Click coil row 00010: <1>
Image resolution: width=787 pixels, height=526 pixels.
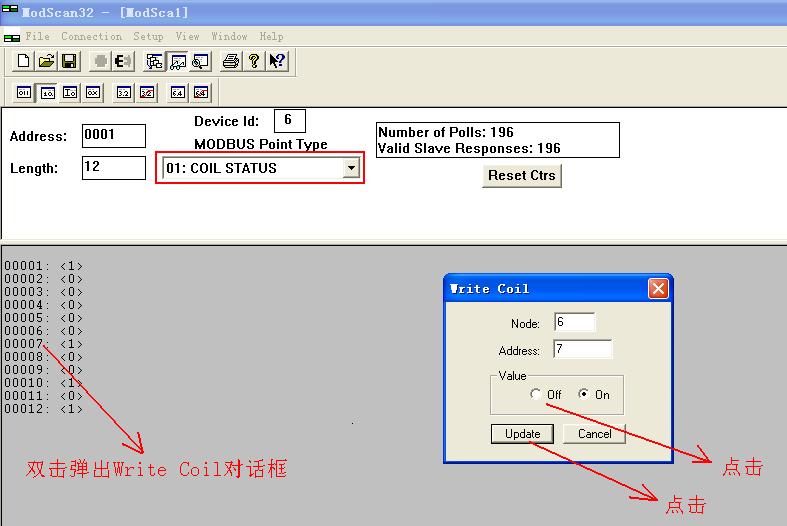[x=43, y=383]
